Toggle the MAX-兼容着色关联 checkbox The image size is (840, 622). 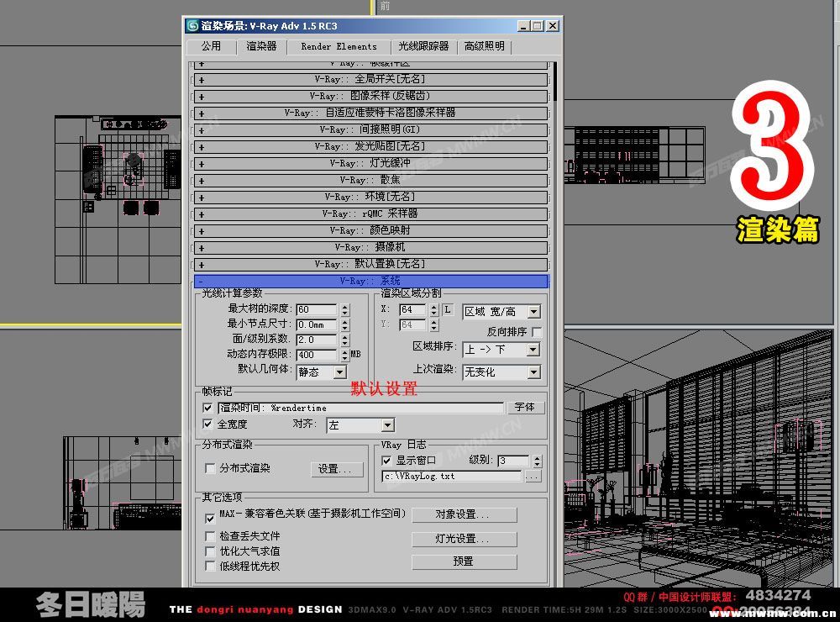pos(210,519)
